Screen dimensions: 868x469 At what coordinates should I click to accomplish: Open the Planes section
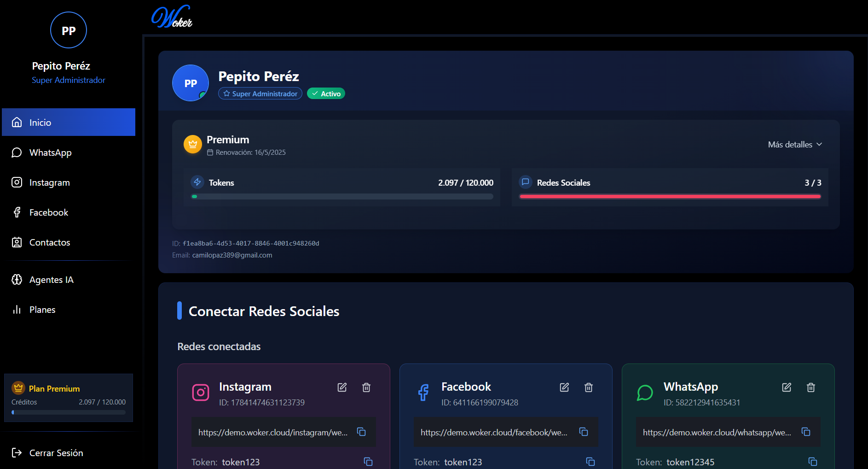point(42,309)
